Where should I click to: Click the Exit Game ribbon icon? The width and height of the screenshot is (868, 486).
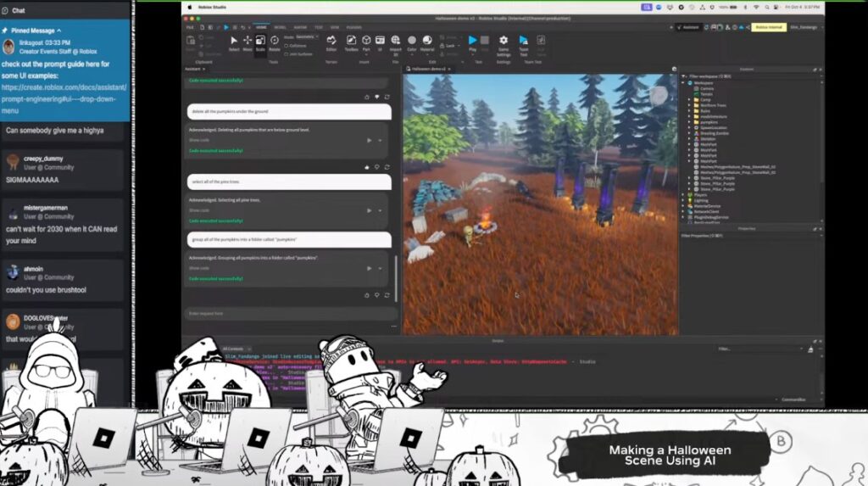541,46
